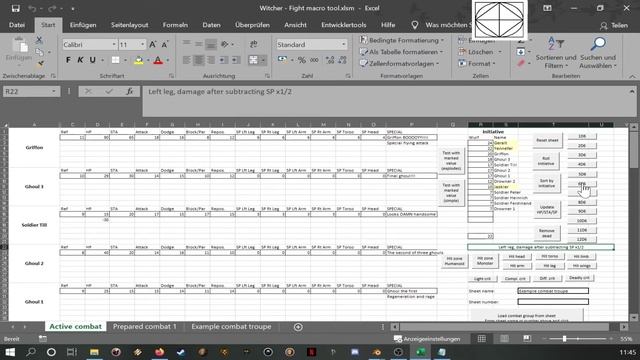Click the percent style icon
The height and width of the screenshot is (360, 640).
click(x=302, y=60)
